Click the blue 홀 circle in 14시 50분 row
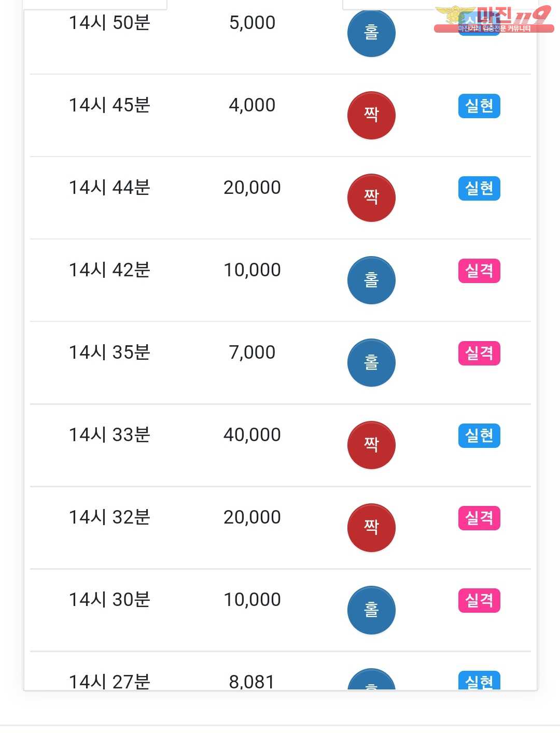Viewport: 560px width, 733px height. tap(371, 33)
